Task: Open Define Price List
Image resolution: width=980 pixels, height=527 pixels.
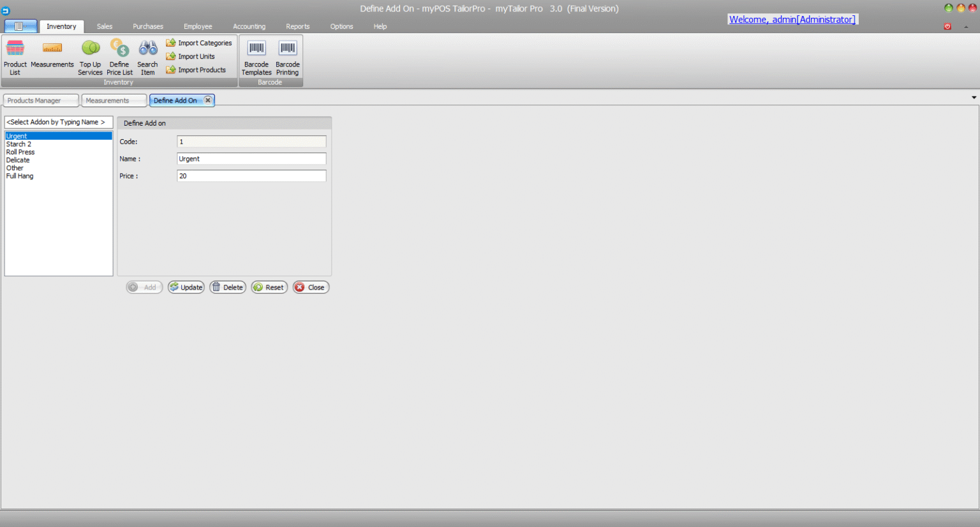Action: coord(119,56)
